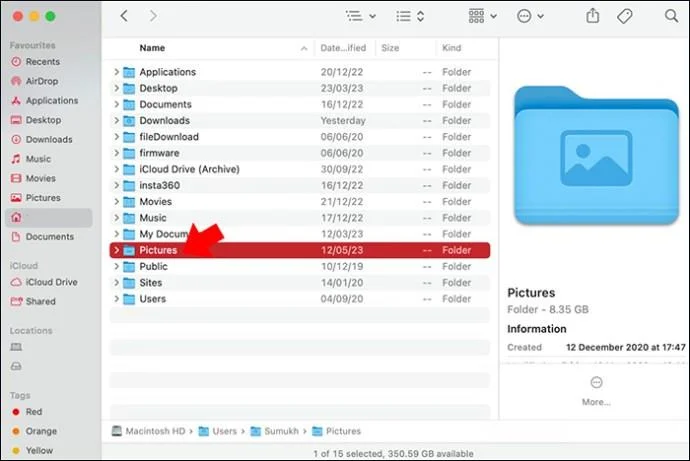Expand the fileDownload folder row

point(116,137)
